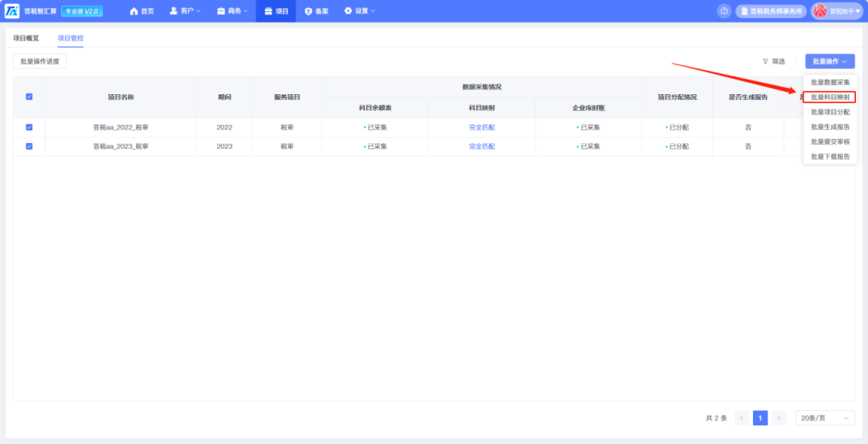Click 已分配 status in the 2022 row
The image size is (868, 444).
click(677, 128)
